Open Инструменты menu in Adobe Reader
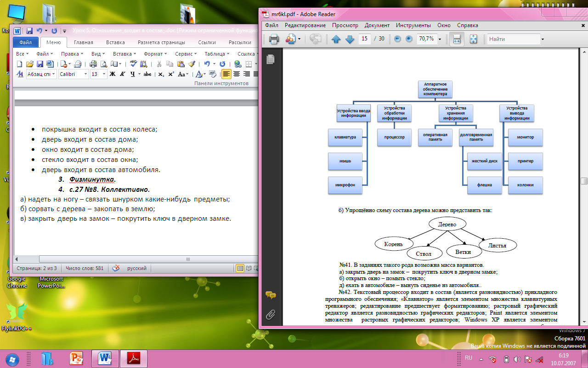Image resolution: width=588 pixels, height=368 pixels. tap(413, 25)
